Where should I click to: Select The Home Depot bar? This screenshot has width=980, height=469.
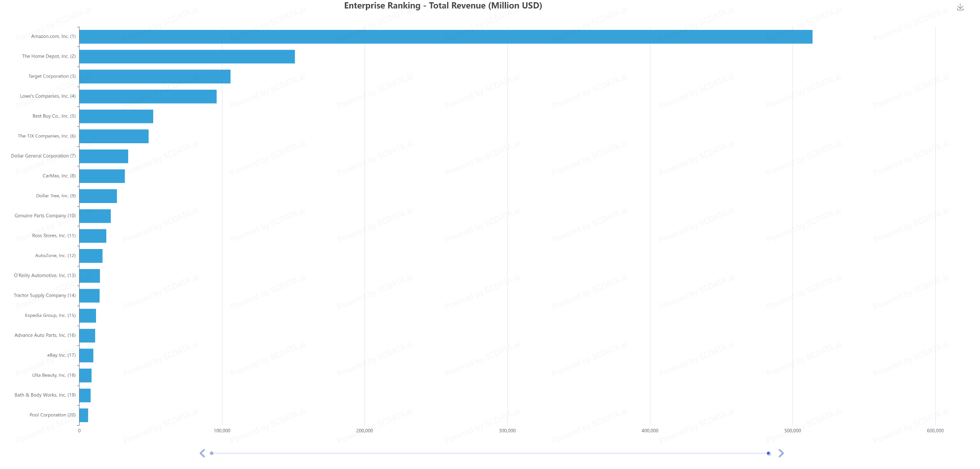[187, 57]
